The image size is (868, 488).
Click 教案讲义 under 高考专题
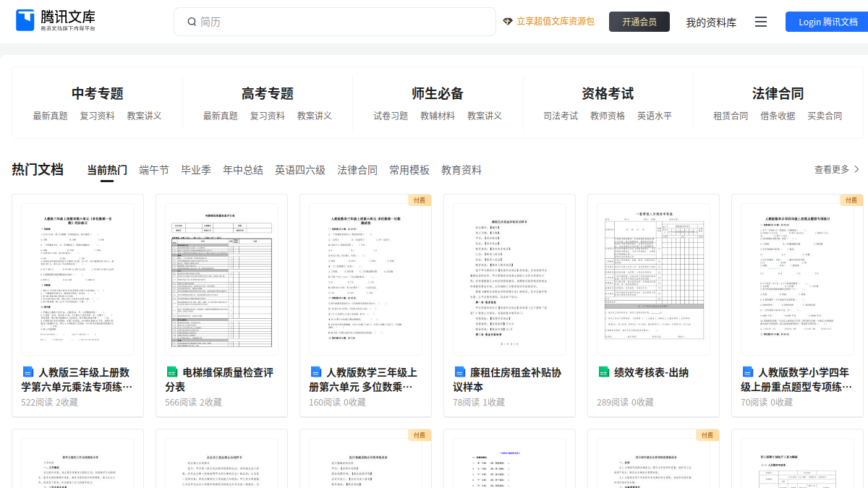coord(315,116)
